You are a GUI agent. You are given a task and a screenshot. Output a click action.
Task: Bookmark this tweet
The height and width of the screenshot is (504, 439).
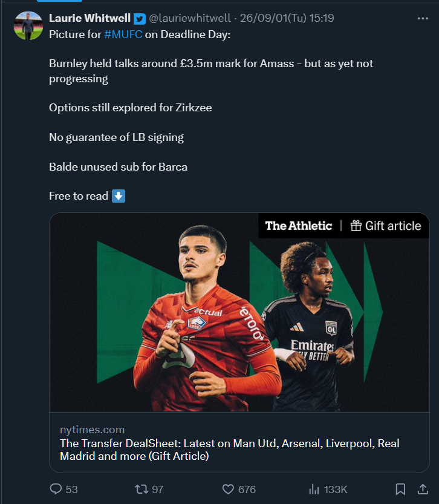tap(400, 489)
